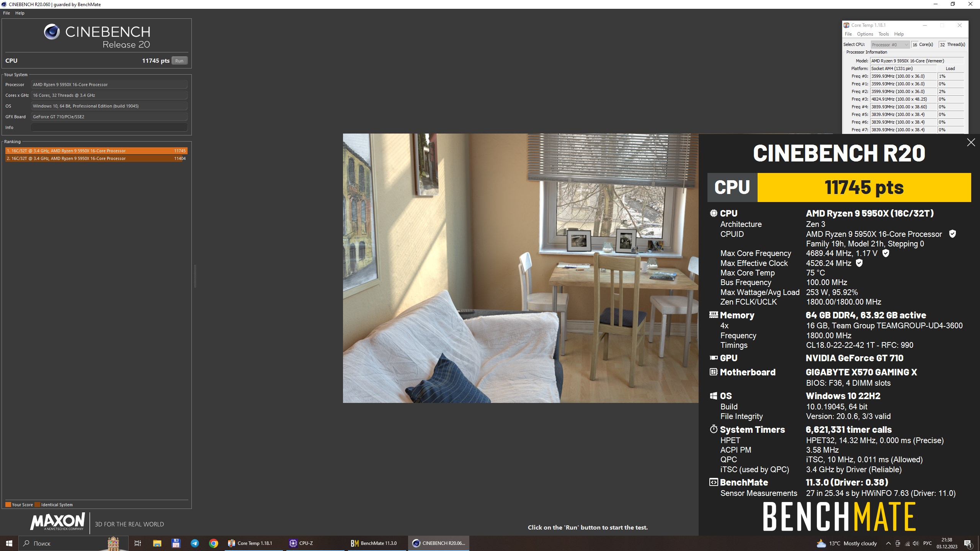This screenshot has width=980, height=551.
Task: Click the Cinebench sphere logo in header
Action: (52, 32)
